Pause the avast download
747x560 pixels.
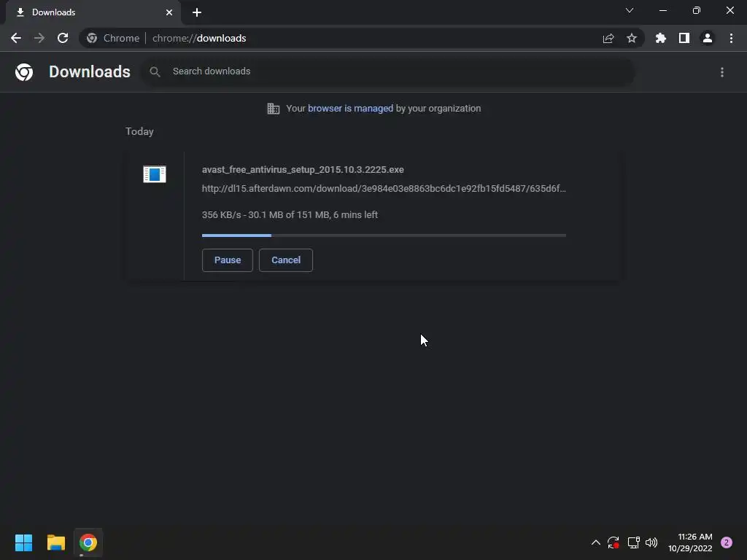[x=228, y=260]
